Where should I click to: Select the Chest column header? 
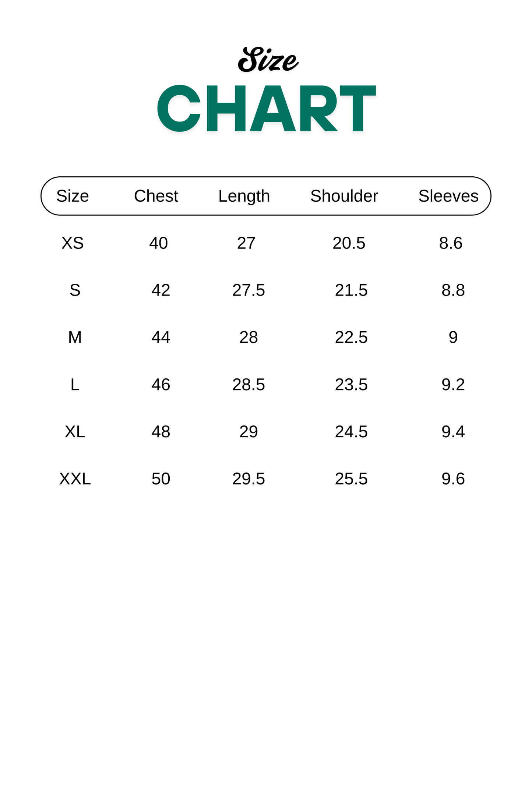pyautogui.click(x=156, y=196)
